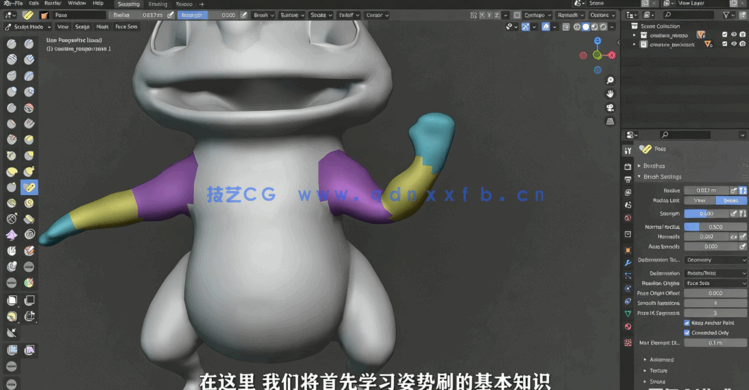Click the Normal Radius slider
Image resolution: width=749 pixels, height=390 pixels.
click(715, 227)
